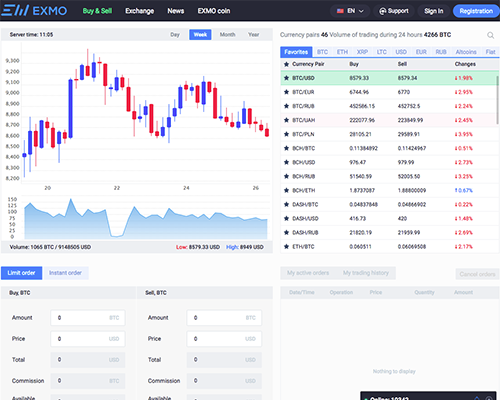Screen dimensions: 500x400
Task: Select the Altcoins pairs tab
Action: [466, 52]
